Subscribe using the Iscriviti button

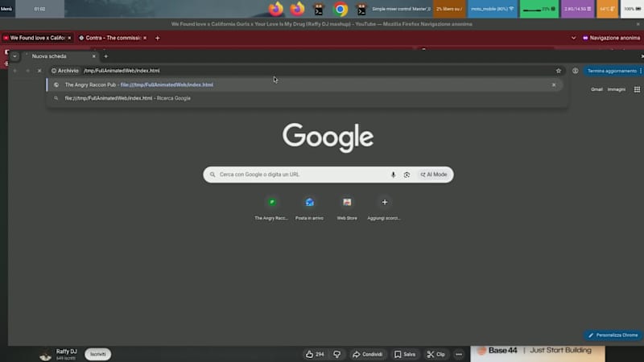tap(97, 354)
